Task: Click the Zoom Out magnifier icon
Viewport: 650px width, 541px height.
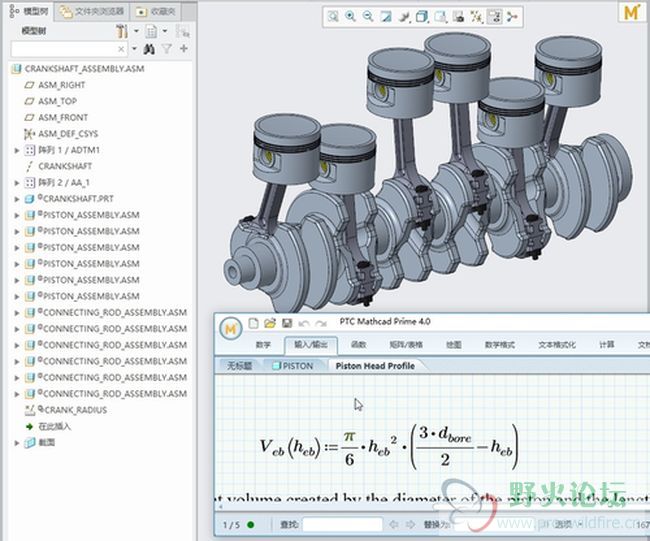Action: point(368,17)
